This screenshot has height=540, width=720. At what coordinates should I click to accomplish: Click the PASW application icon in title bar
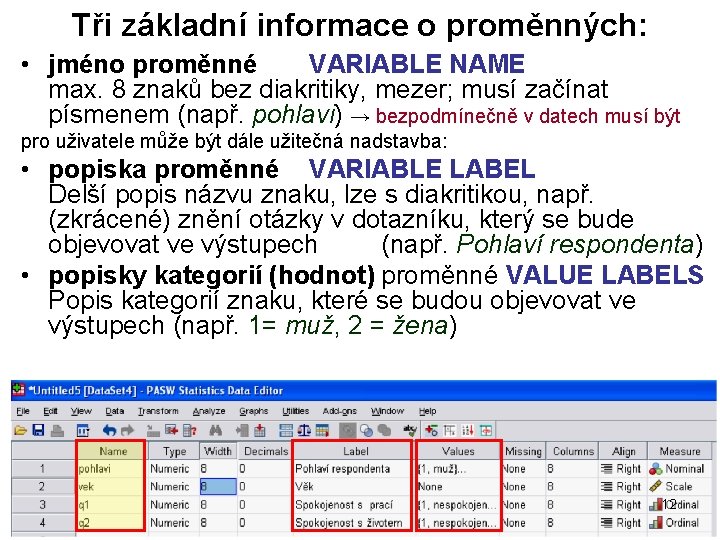click(18, 390)
